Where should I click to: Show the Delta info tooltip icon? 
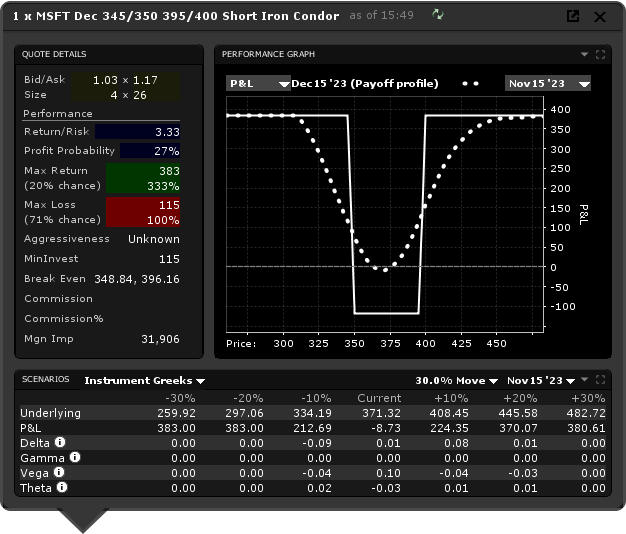point(60,442)
